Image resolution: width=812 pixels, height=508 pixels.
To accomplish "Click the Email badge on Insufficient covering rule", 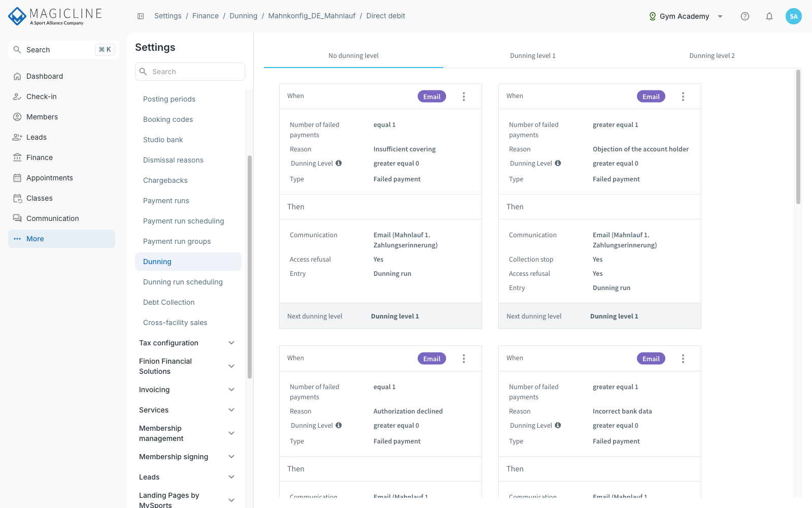I will point(432,97).
